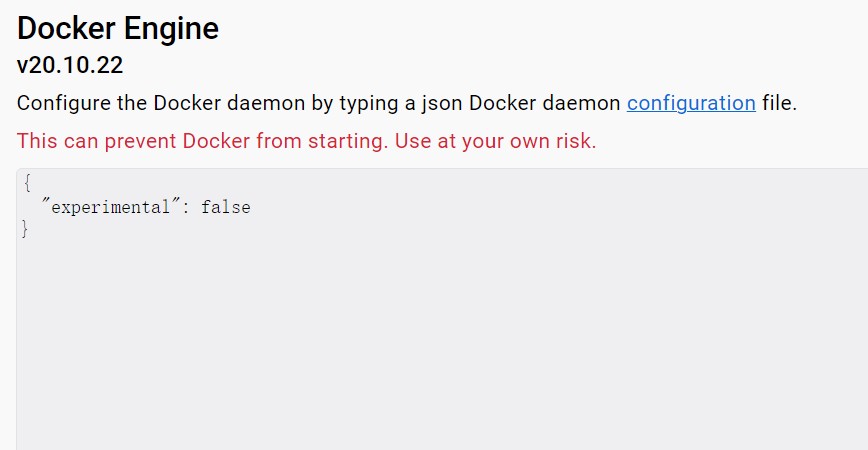Screen dimensions: 868x450
Task: Click the opening curly brace in the editor
Action: [27, 183]
